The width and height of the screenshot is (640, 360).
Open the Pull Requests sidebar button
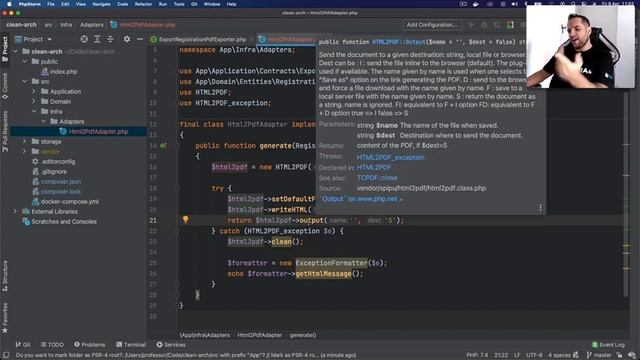tap(5, 131)
